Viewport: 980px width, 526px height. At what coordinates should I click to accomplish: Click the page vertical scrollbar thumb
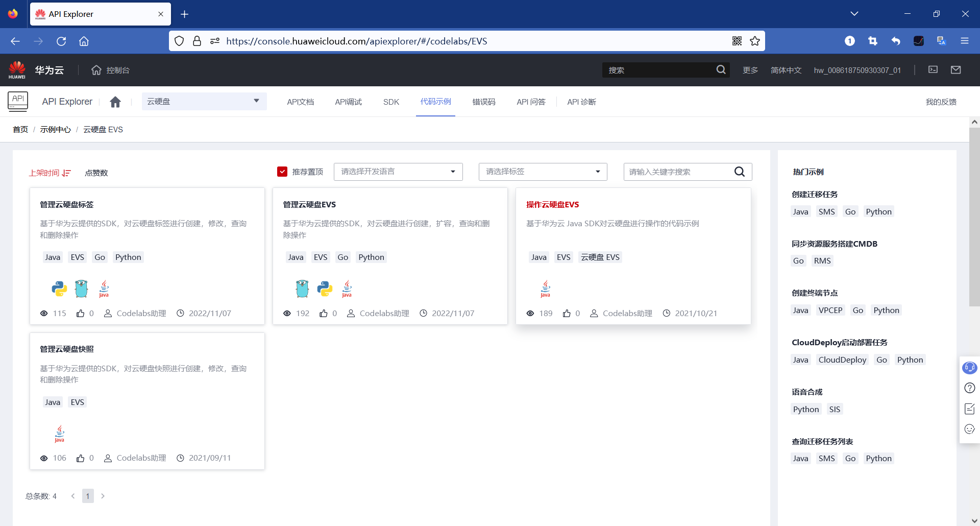tap(974, 217)
